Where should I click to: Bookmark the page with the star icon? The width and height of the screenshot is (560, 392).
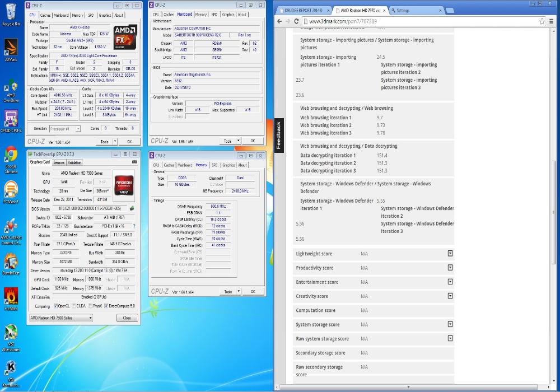pos(542,21)
